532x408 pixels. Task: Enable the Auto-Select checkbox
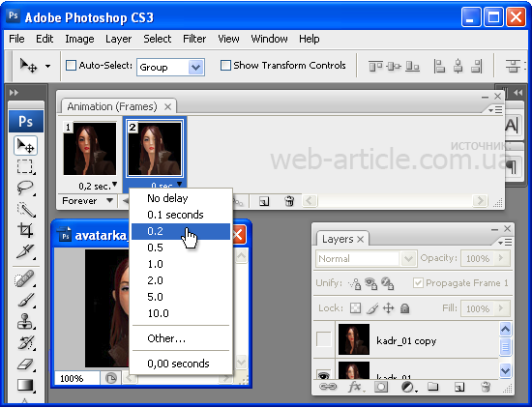71,65
